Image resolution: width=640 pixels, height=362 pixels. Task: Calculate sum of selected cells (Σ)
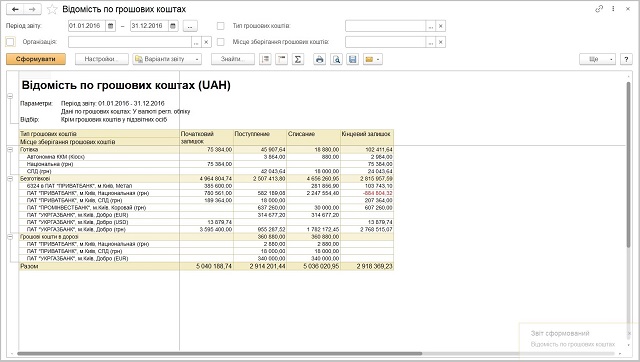[298, 59]
